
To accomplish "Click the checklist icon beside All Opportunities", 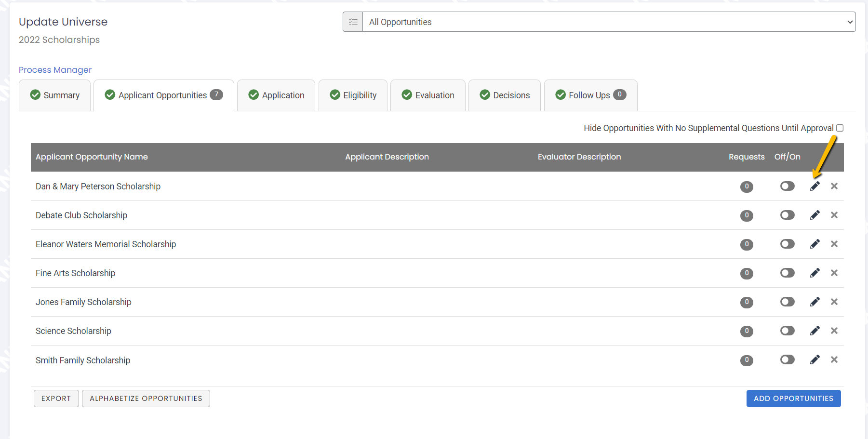I will 353,22.
